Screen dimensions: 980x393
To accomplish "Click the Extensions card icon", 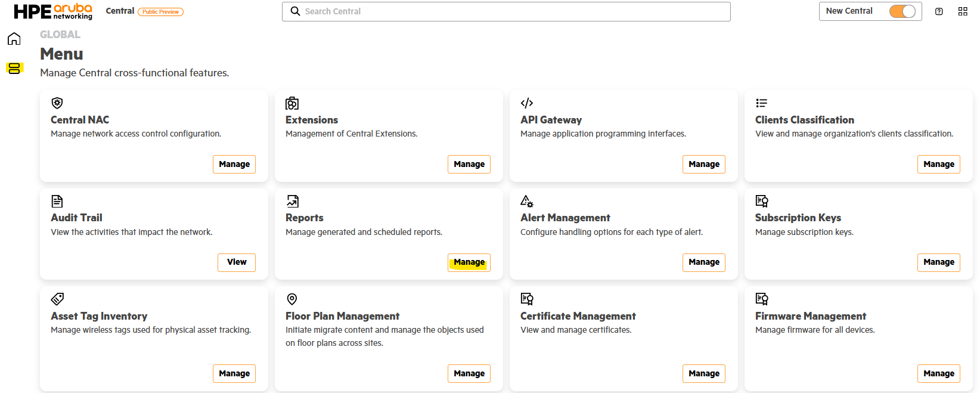I will point(292,103).
